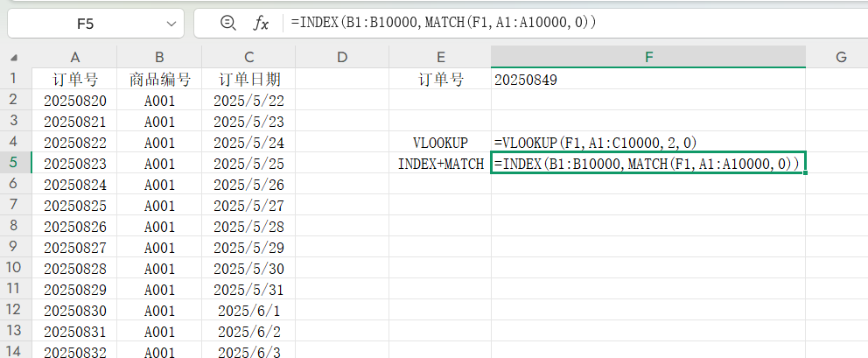Image resolution: width=868 pixels, height=358 pixels.
Task: Click the 订单日期 header cell
Action: pyautogui.click(x=248, y=80)
